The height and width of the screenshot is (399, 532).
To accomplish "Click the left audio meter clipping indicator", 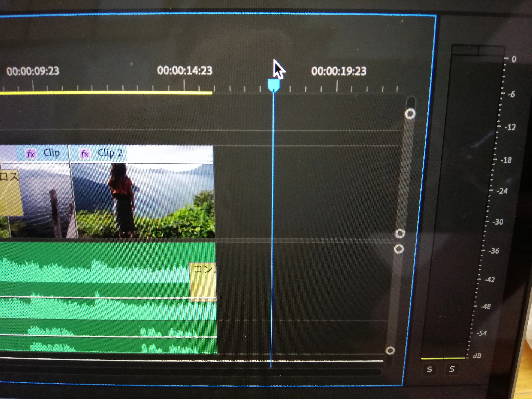I will (465, 50).
